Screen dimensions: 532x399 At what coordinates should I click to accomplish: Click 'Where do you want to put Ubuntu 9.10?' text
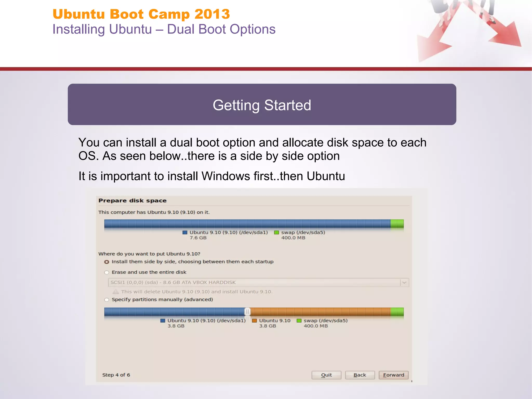pos(149,254)
